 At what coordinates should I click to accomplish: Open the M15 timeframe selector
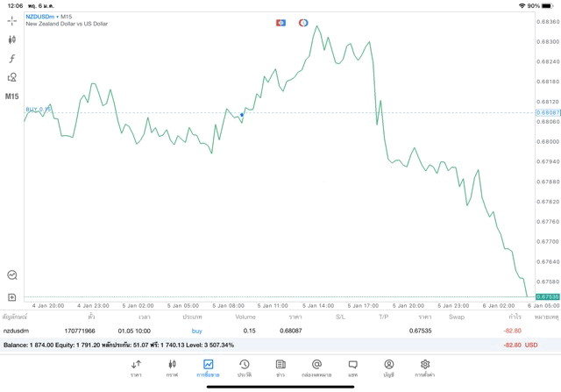[12, 96]
